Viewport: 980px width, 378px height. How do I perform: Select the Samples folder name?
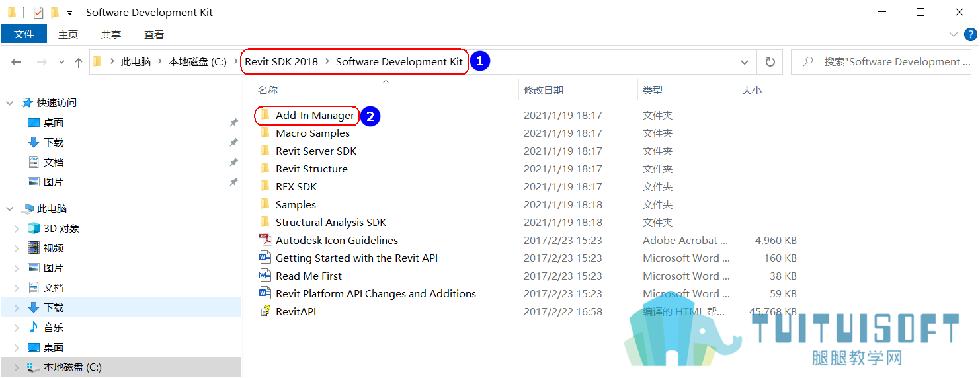point(296,204)
